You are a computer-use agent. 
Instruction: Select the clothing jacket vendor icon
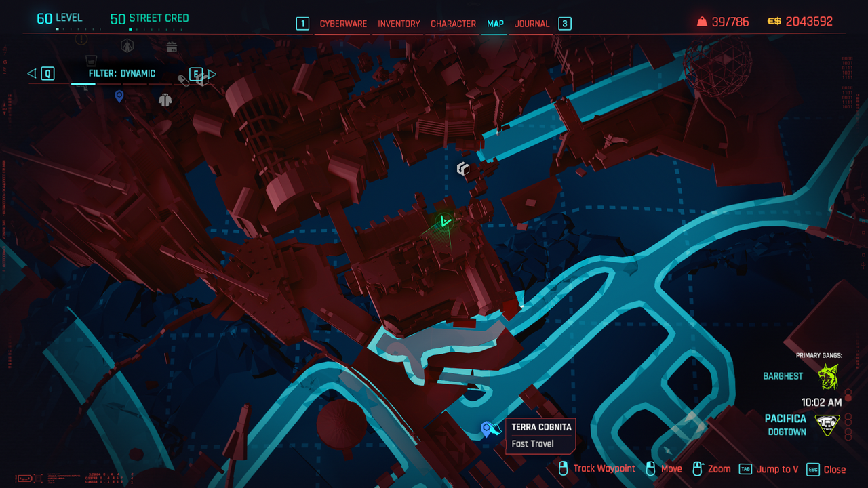click(x=165, y=100)
